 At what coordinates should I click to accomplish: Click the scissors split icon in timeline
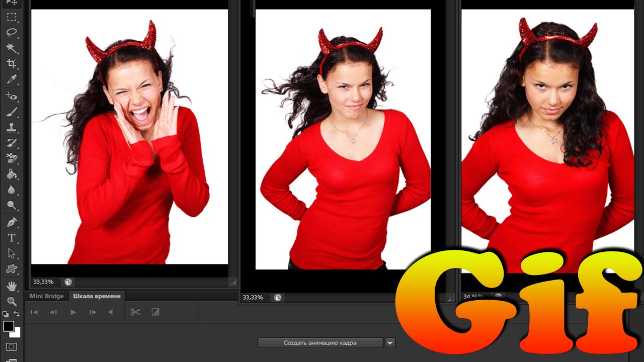point(135,312)
